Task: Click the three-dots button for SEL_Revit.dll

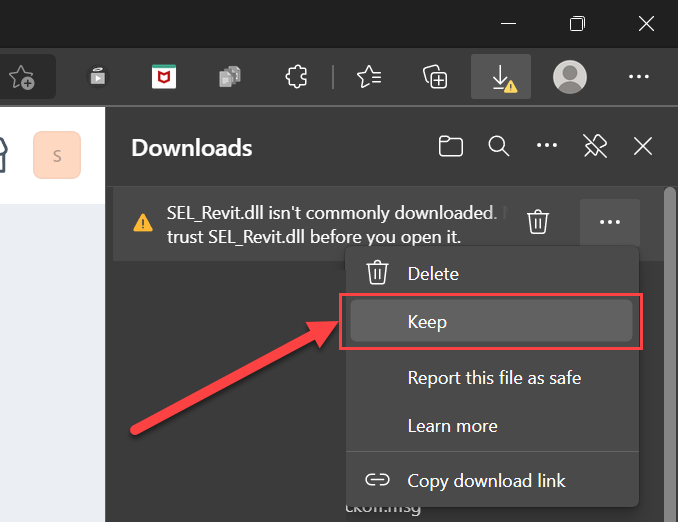Action: (610, 222)
